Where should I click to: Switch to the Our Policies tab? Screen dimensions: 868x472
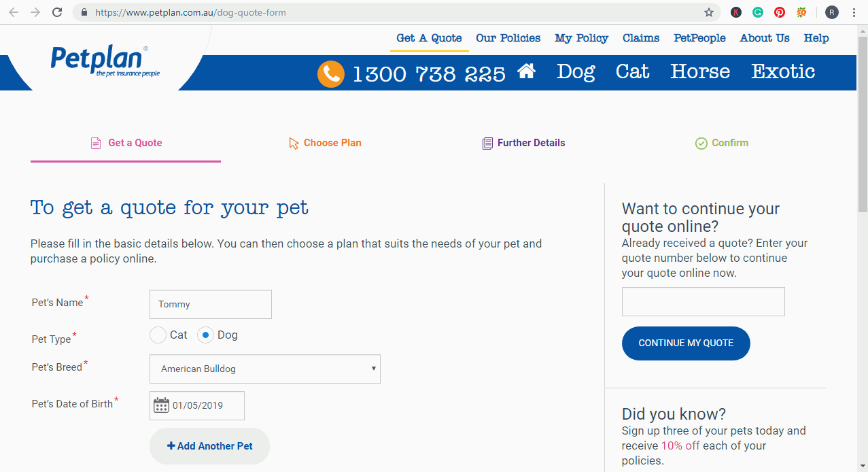(x=508, y=38)
